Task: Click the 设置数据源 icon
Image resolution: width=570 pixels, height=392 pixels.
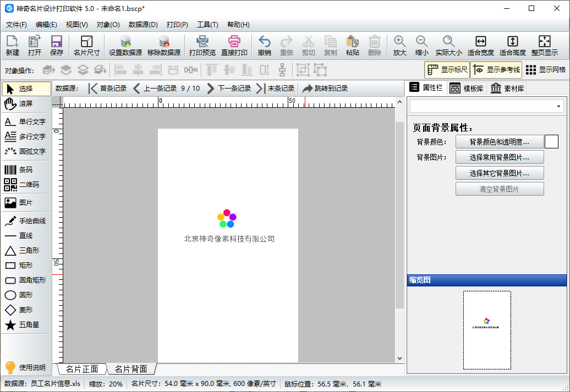Action: point(125,46)
